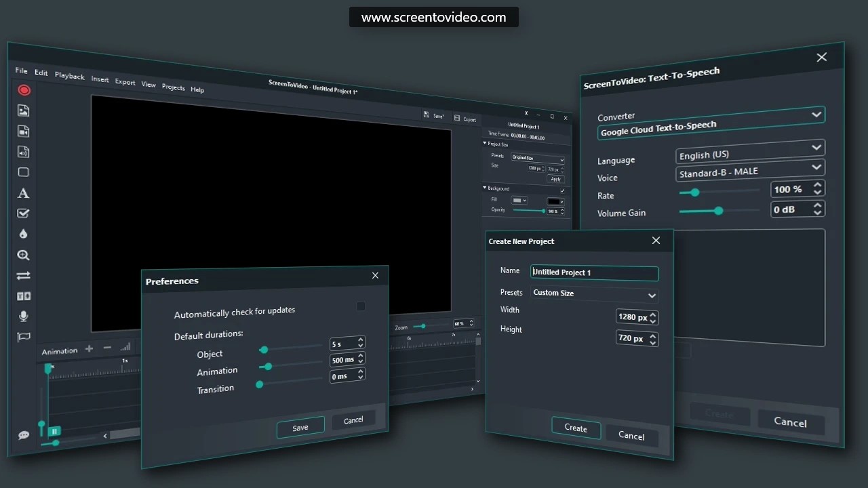The width and height of the screenshot is (868, 488).
Task: Select the zoom magnifier tool in sidebar
Action: click(x=24, y=255)
